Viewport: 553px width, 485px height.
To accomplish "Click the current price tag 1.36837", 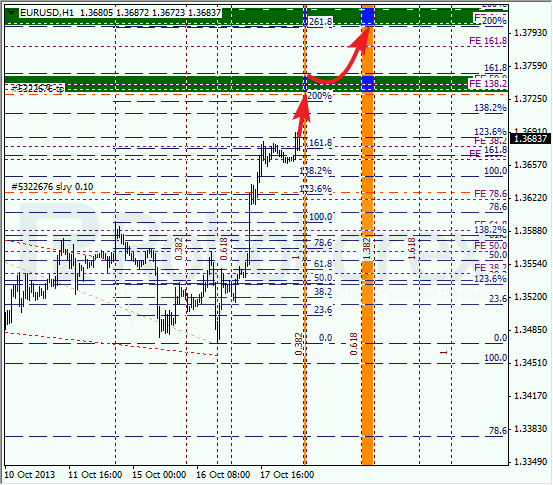I will tap(530, 139).
